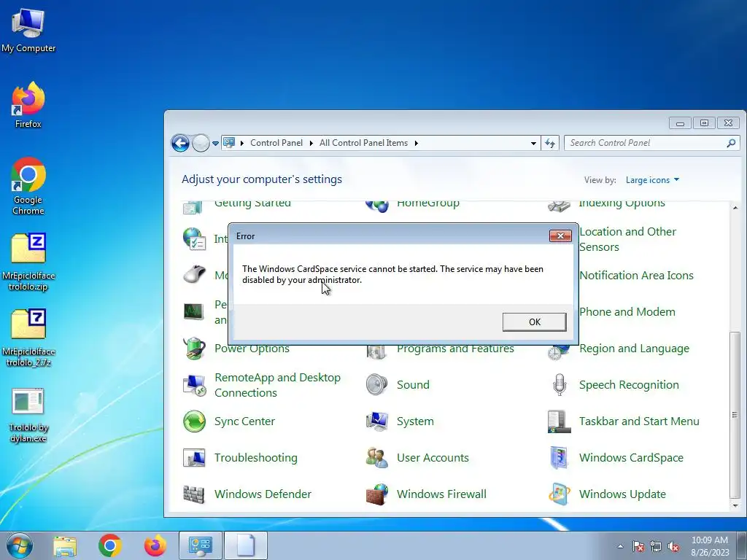This screenshot has width=747, height=560.
Task: Click the Mouse icon in Control Panel
Action: [x=194, y=275]
